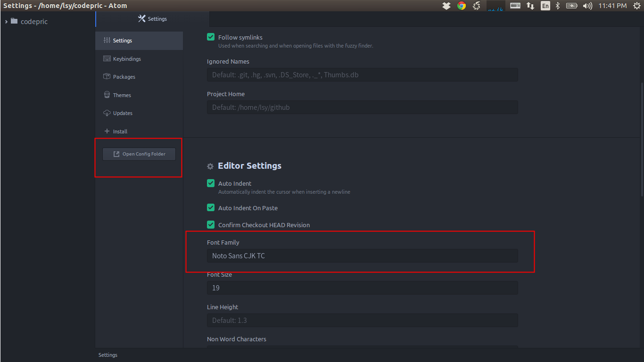Screen dimensions: 644x362
Task: Open the Settings panel in sidebar
Action: tap(139, 41)
